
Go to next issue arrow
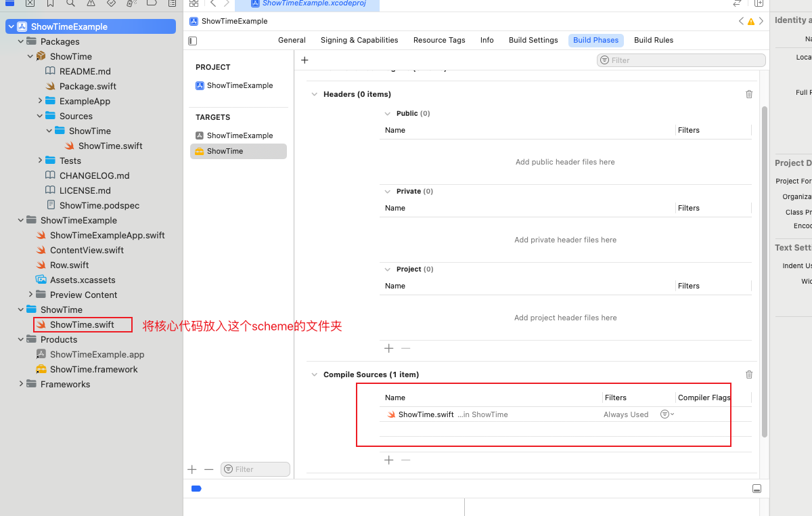click(761, 22)
